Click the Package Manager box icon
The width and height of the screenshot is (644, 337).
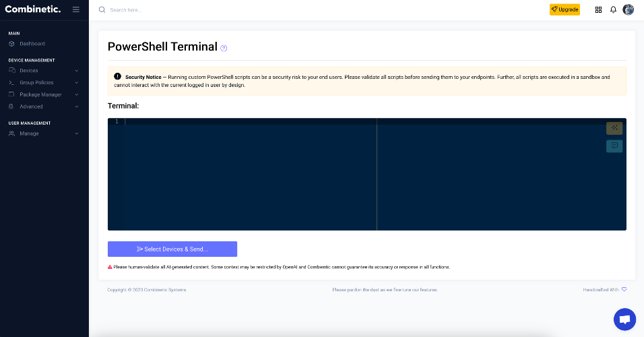tap(11, 94)
